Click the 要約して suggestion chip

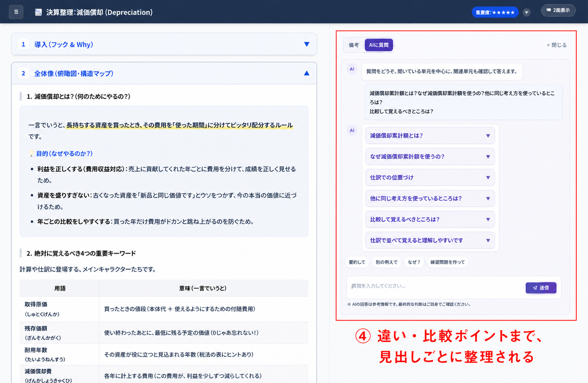click(357, 262)
